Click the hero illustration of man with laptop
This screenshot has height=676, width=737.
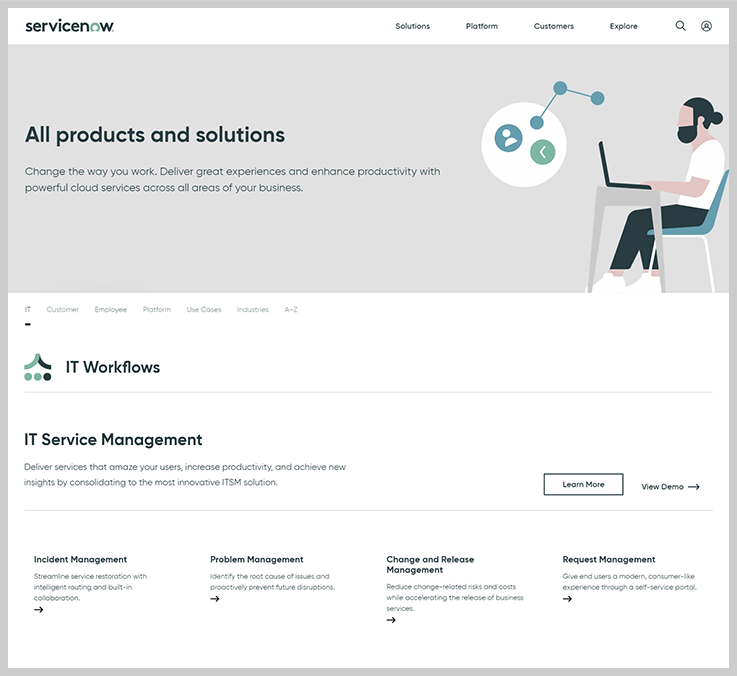pos(656,193)
